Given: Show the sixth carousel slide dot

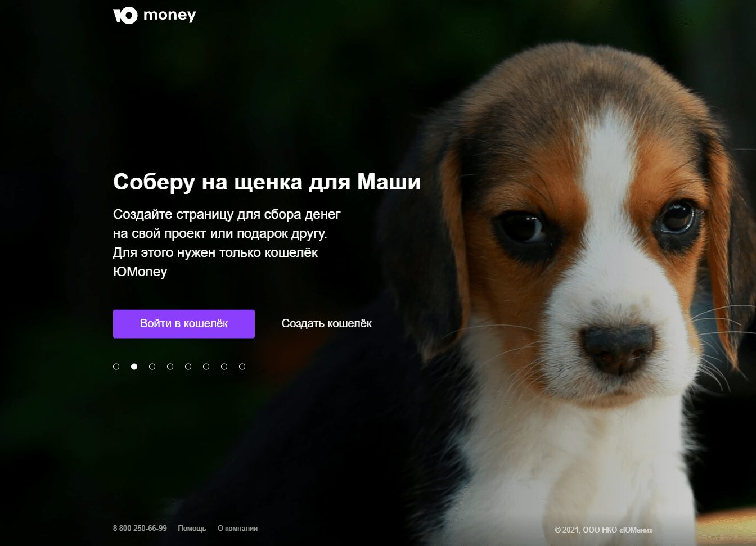Looking at the screenshot, I should pos(206,367).
